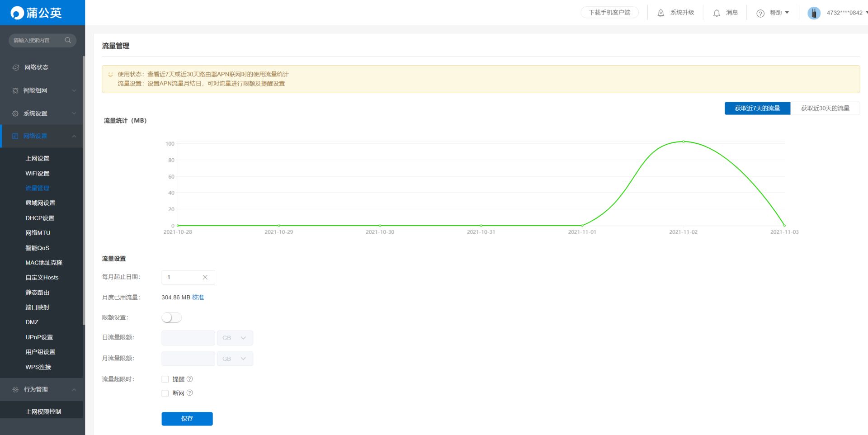The height and width of the screenshot is (435, 868).
Task: Click the help question mark icon
Action: (760, 13)
